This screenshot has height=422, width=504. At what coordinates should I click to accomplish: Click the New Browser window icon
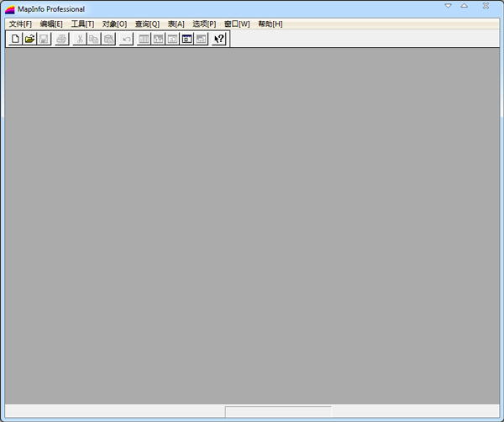[x=144, y=39]
